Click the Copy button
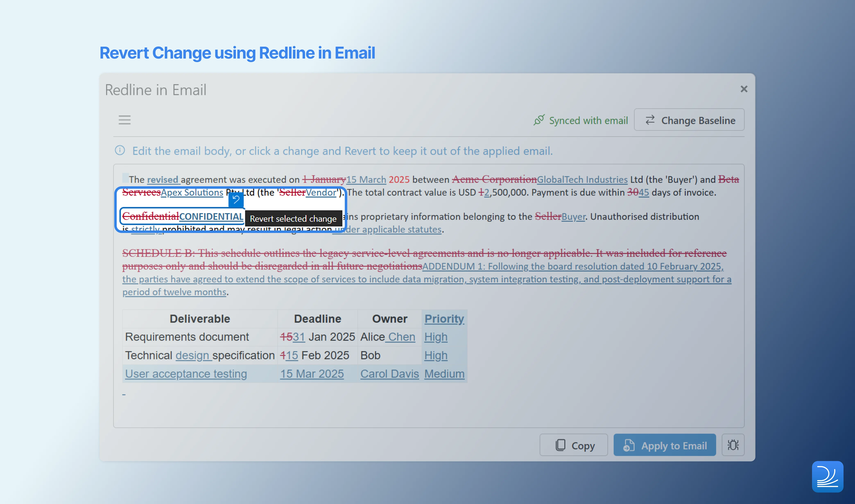Image resolution: width=855 pixels, height=504 pixels. coord(573,445)
